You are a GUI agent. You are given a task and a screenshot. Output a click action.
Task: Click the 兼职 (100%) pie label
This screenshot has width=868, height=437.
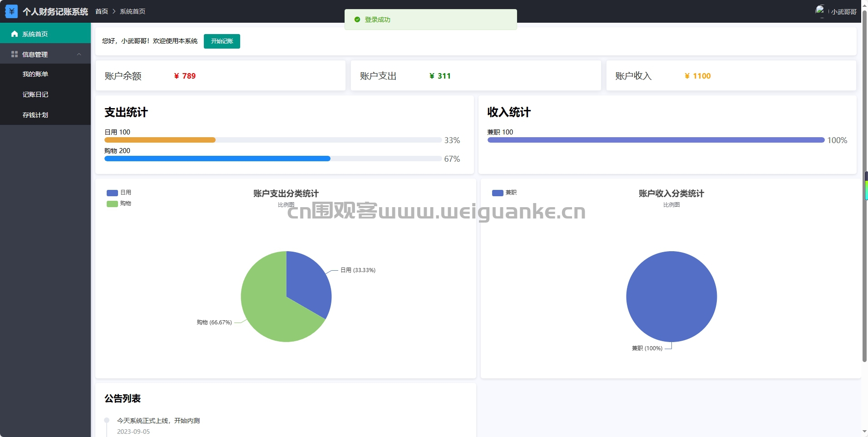[x=647, y=348]
